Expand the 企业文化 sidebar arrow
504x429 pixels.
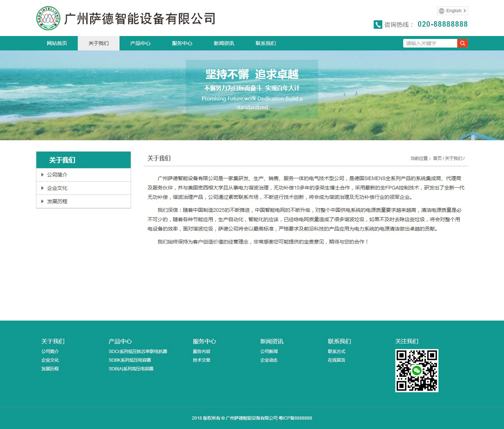[x=42, y=188]
